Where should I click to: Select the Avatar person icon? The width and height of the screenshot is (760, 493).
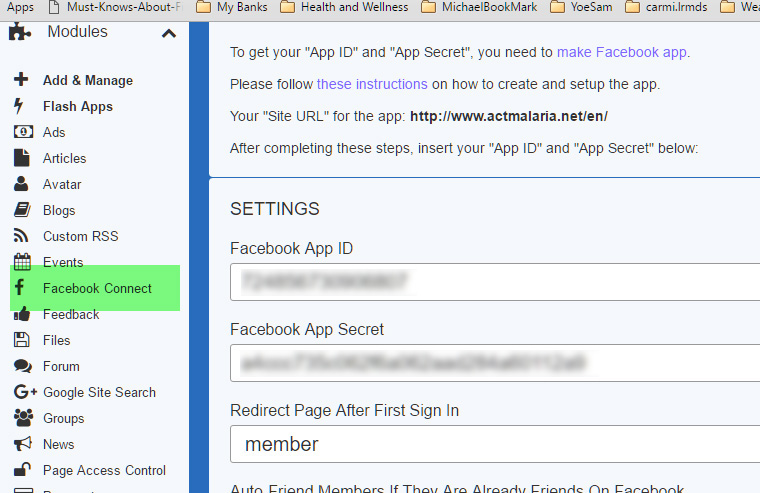point(22,184)
